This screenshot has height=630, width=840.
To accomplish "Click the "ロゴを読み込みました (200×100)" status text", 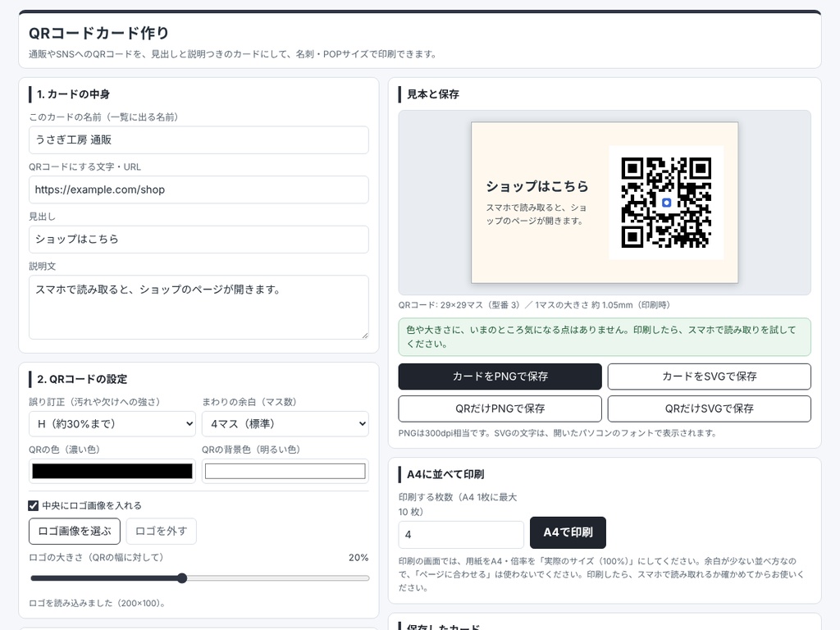I will [x=98, y=603].
